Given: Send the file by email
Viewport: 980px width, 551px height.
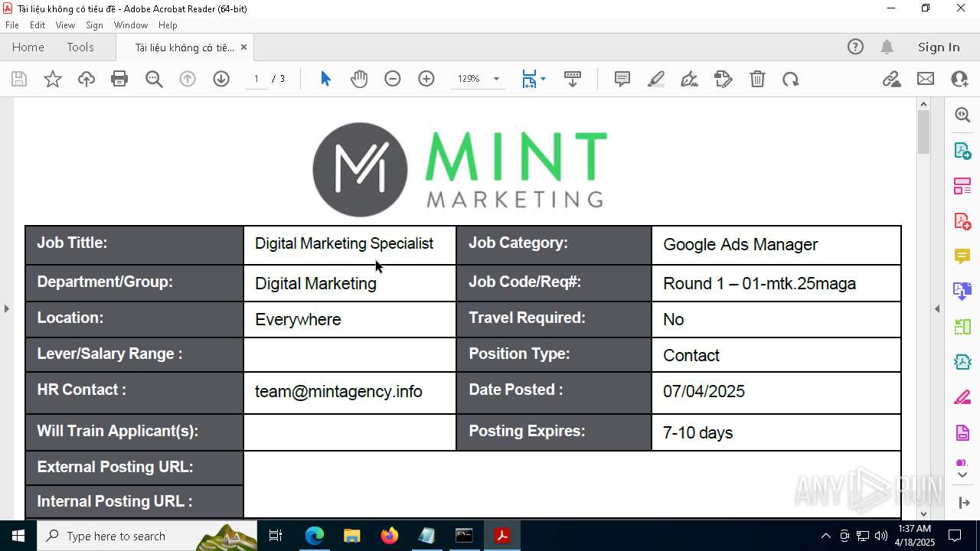Looking at the screenshot, I should (926, 79).
